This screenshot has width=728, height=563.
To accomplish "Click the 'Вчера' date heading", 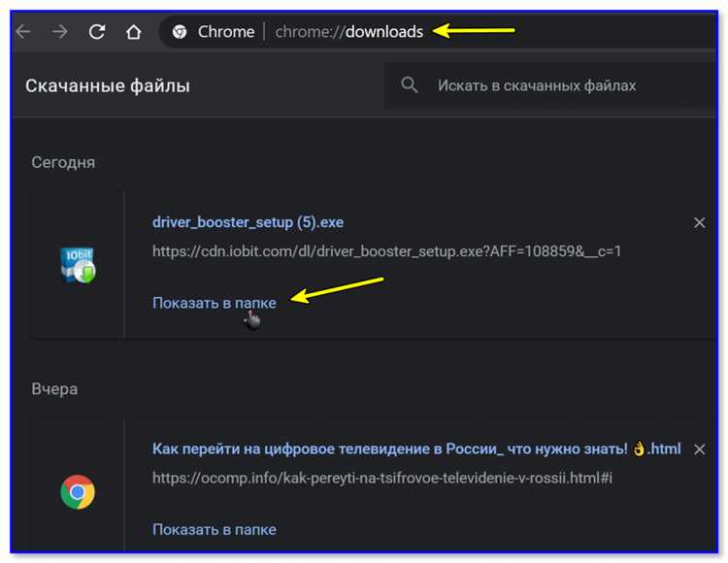I will coord(54,389).
